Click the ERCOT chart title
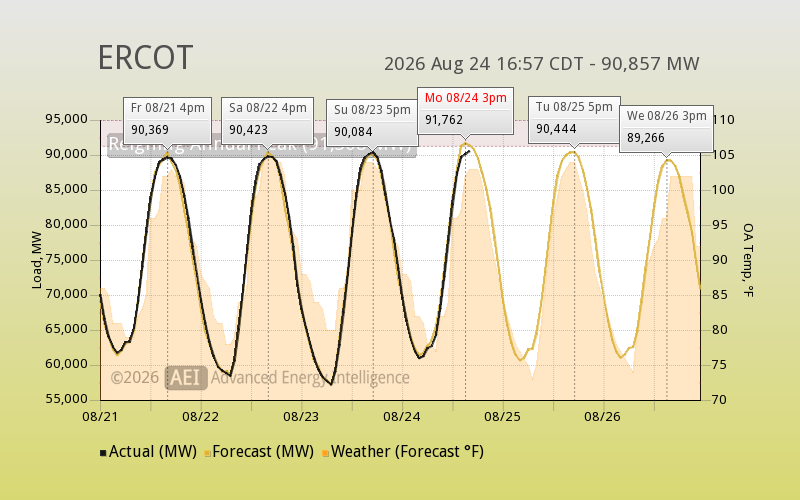The height and width of the screenshot is (500, 800). pyautogui.click(x=145, y=58)
